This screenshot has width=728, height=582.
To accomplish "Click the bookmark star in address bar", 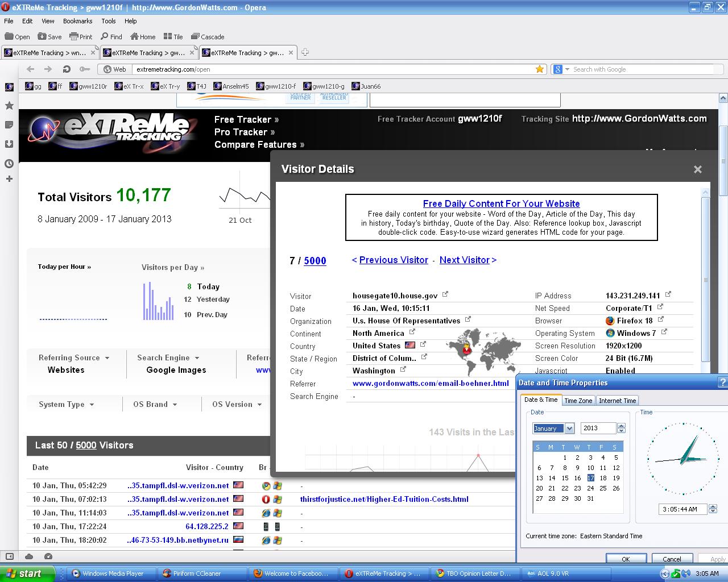I will point(540,69).
